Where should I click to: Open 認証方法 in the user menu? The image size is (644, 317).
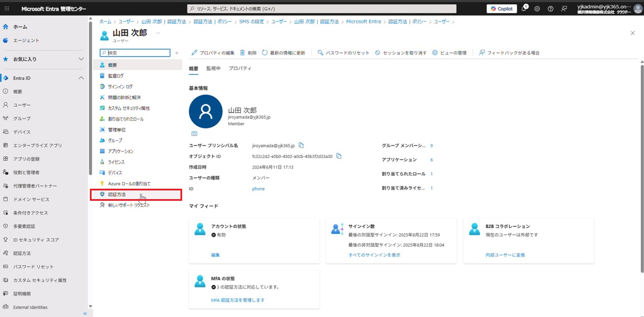117,194
